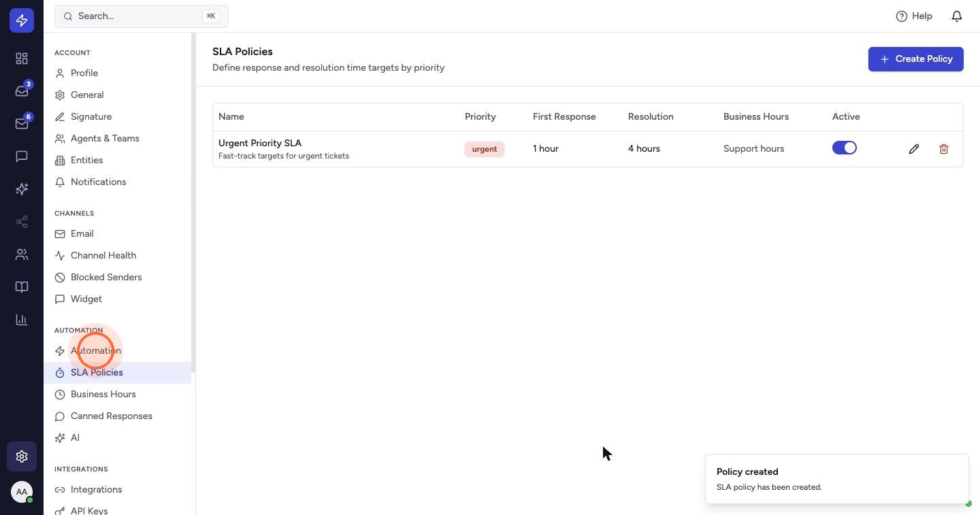
Task: Open Integrations settings
Action: 117,490
